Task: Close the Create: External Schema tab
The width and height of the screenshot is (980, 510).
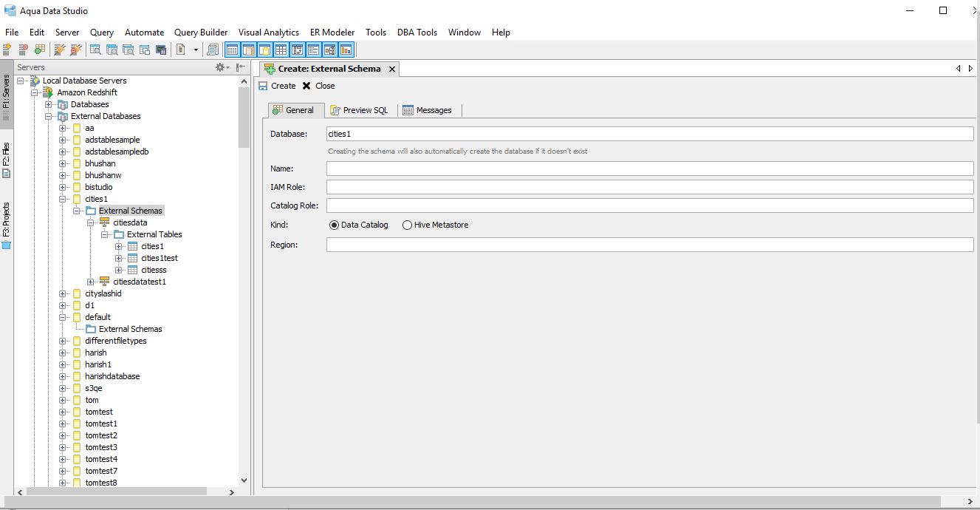Action: 392,69
